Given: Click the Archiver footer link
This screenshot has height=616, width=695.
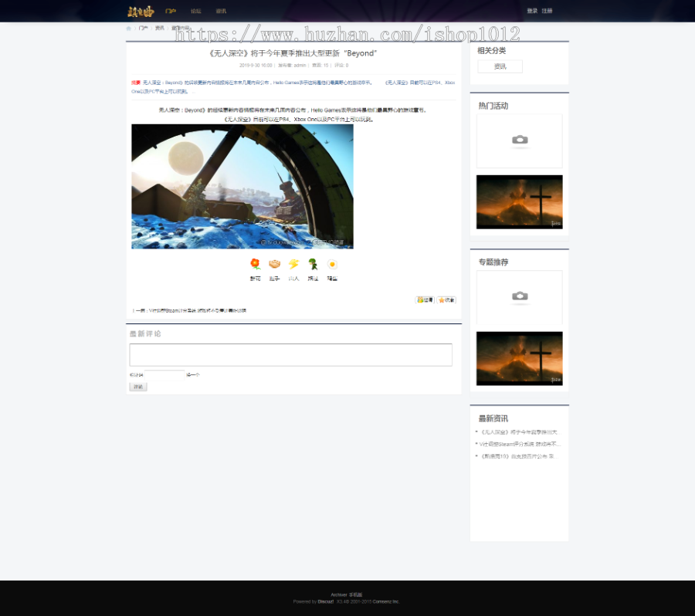Looking at the screenshot, I should (x=339, y=594).
